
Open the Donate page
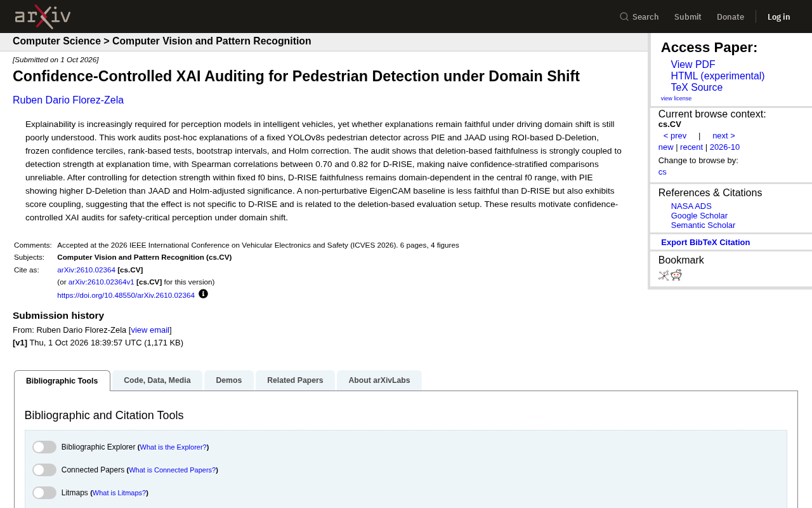[x=730, y=17]
